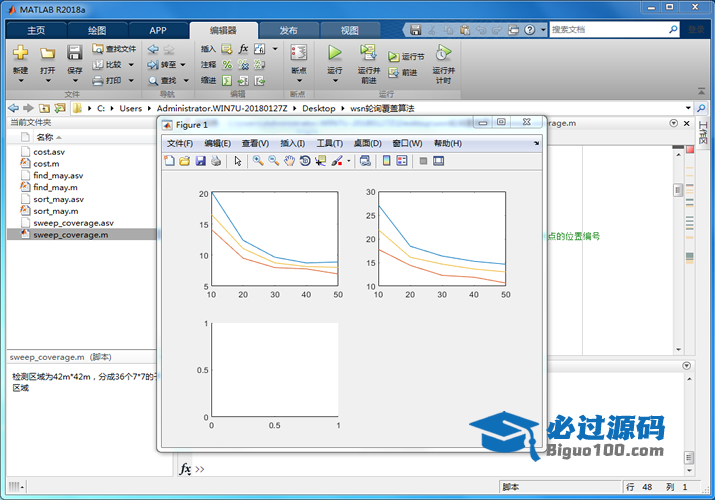The height and width of the screenshot is (500, 715).
Task: Run the script with the green arrow
Action: pos(335,53)
